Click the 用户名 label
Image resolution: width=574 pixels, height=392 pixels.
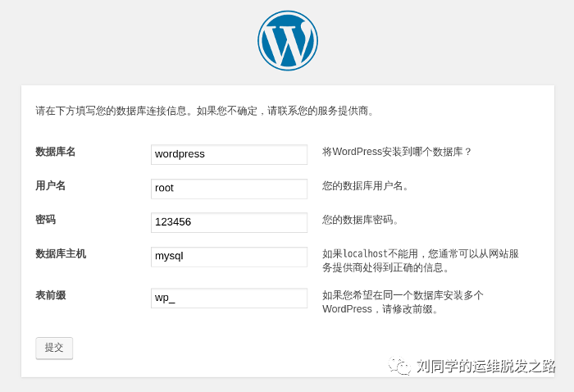pyautogui.click(x=51, y=185)
